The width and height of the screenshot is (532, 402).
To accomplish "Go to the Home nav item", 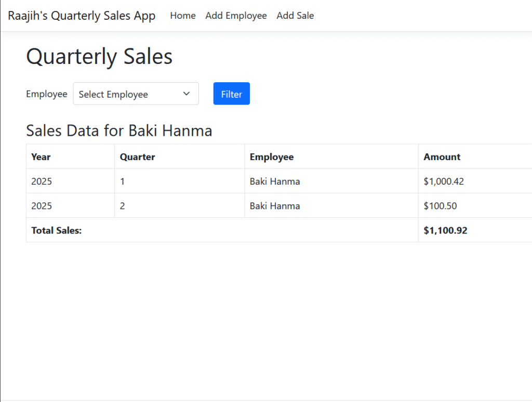I will (x=183, y=16).
